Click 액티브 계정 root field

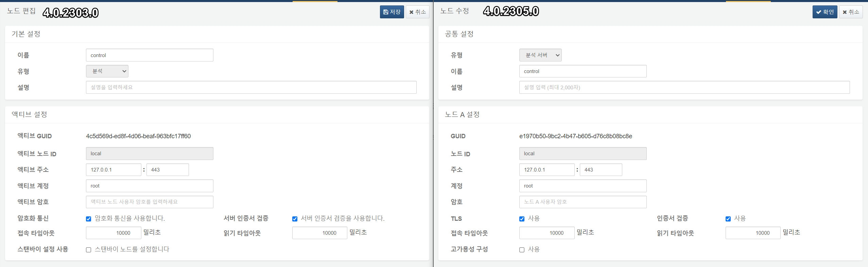pos(150,186)
